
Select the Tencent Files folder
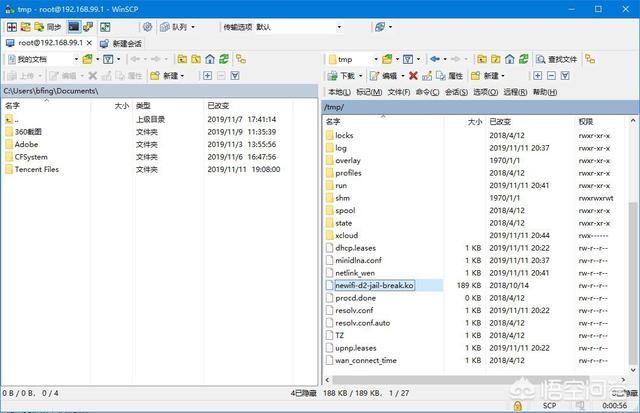[37, 169]
